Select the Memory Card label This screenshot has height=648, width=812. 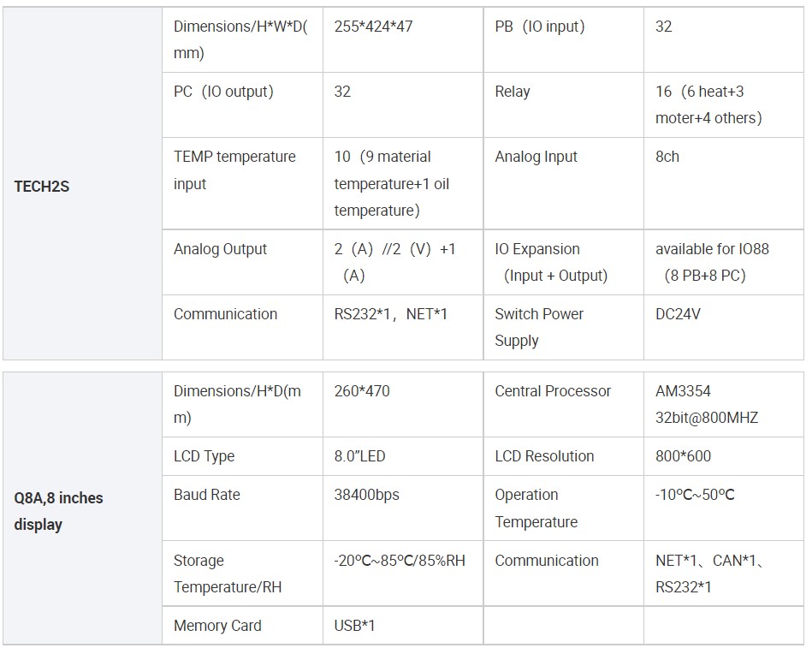(217, 626)
